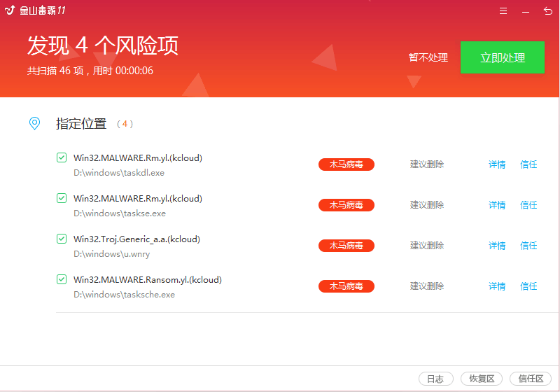Click the path D:\windows\taskse.exe

pos(120,213)
